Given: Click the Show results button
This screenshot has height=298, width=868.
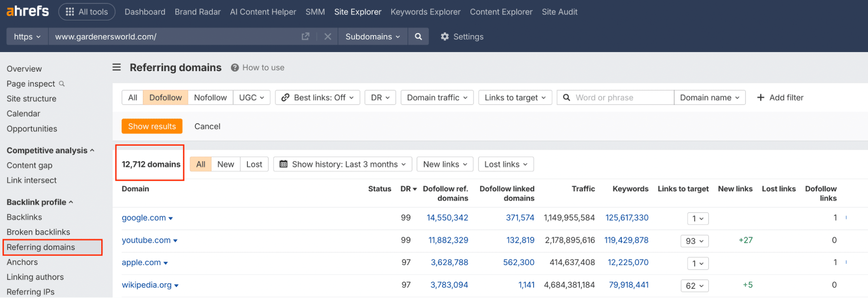Looking at the screenshot, I should (x=152, y=126).
